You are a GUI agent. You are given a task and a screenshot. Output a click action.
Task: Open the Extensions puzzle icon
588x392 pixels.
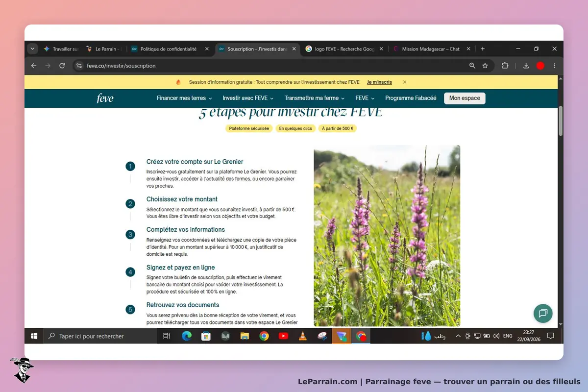[x=505, y=66]
